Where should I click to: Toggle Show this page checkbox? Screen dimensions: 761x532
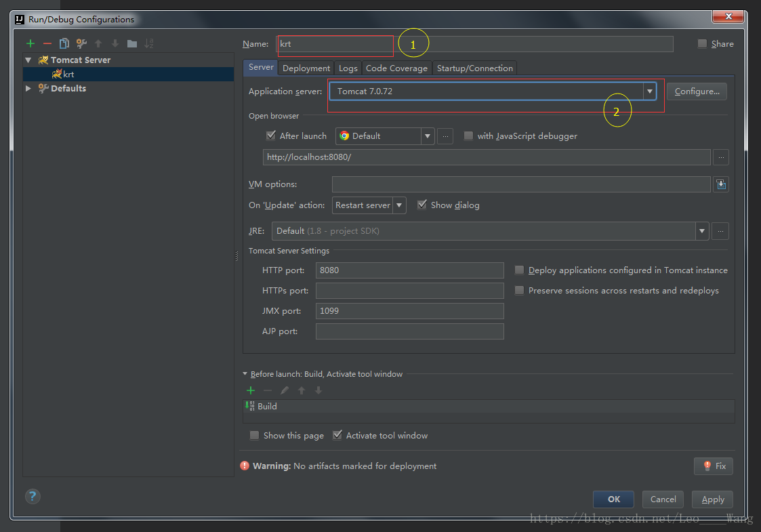click(254, 435)
